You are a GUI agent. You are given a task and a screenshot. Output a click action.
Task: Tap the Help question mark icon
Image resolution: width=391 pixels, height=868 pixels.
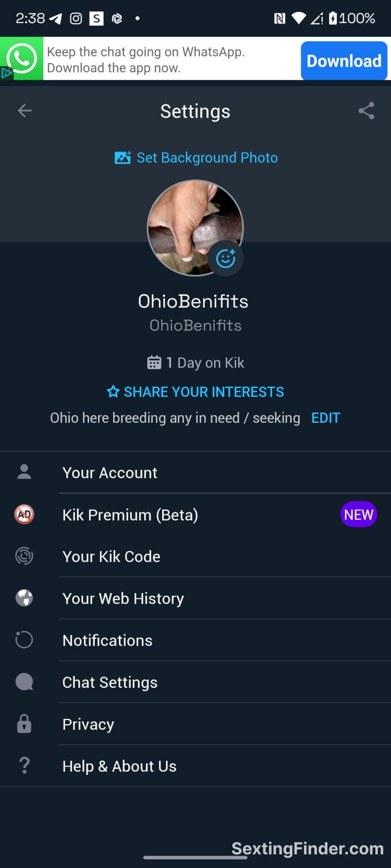25,765
